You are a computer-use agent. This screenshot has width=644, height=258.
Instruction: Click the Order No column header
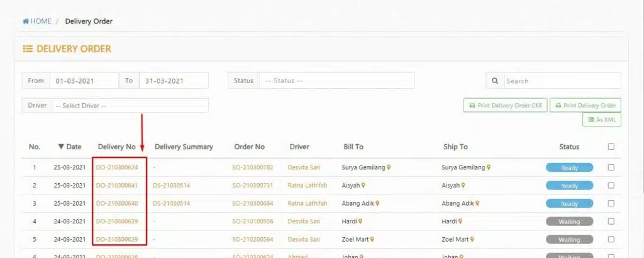(249, 147)
